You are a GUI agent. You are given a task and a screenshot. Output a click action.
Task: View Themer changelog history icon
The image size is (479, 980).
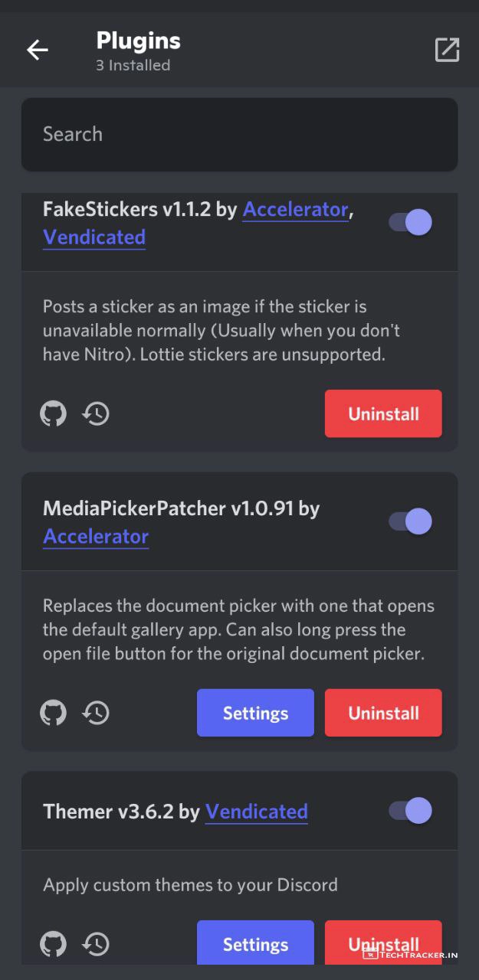(97, 944)
